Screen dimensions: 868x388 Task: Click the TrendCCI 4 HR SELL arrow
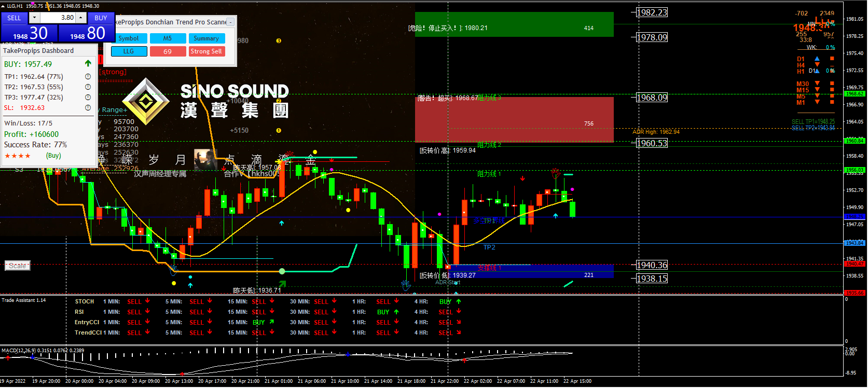pos(459,332)
